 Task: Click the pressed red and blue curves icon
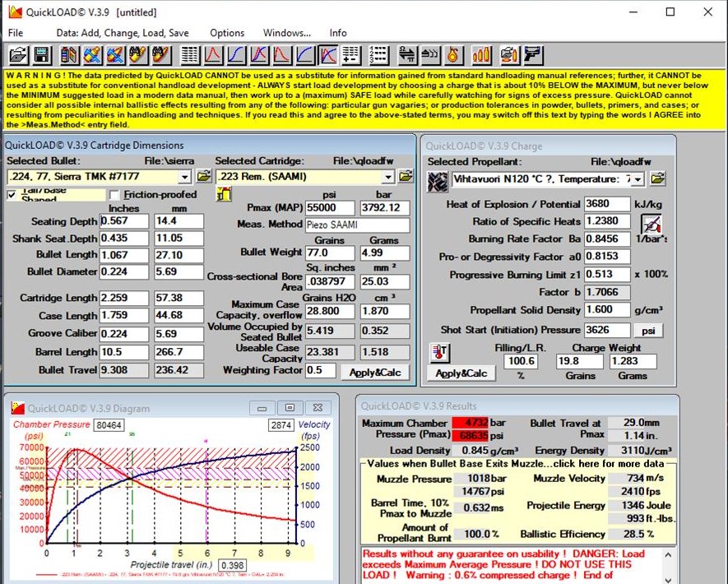328,55
